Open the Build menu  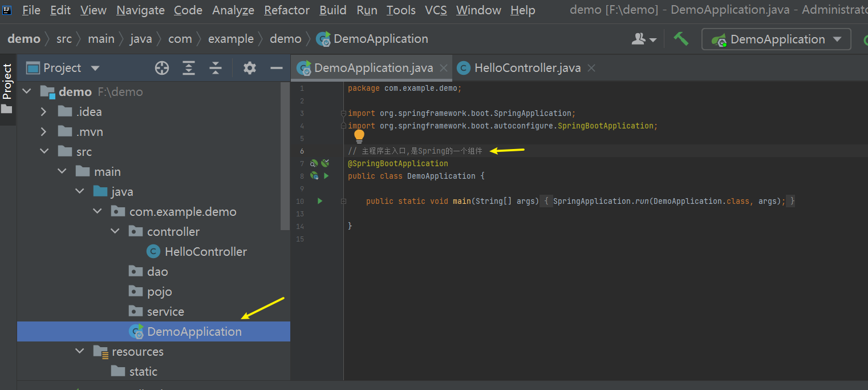pos(333,10)
